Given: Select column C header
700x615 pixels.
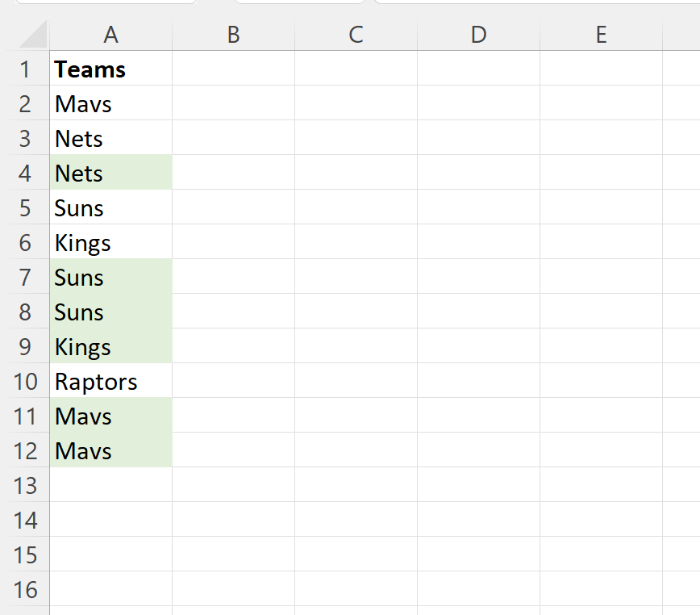Looking at the screenshot, I should click(x=356, y=35).
